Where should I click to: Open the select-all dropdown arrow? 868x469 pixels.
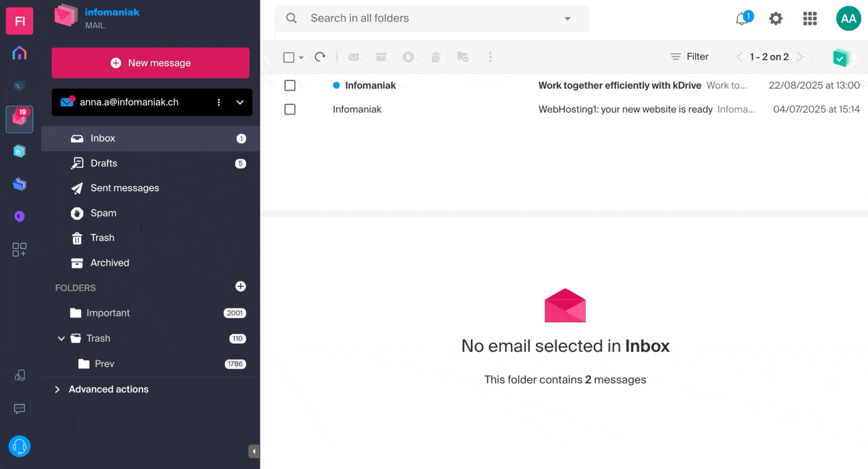[301, 57]
